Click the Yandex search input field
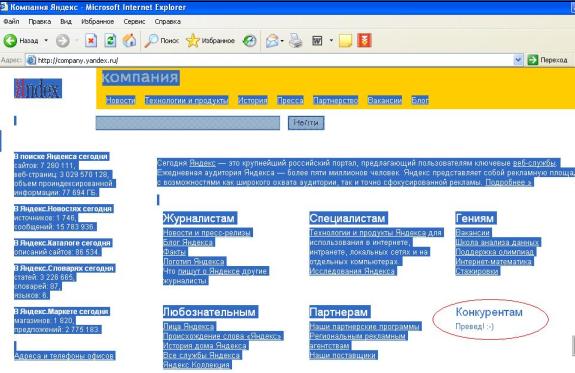The width and height of the screenshot is (575, 373). coord(188,123)
